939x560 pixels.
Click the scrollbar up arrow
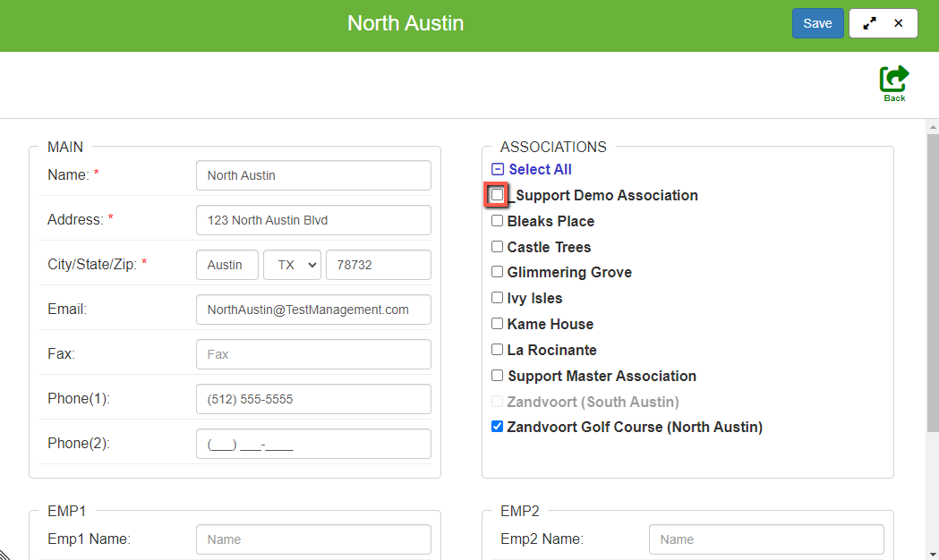(933, 127)
